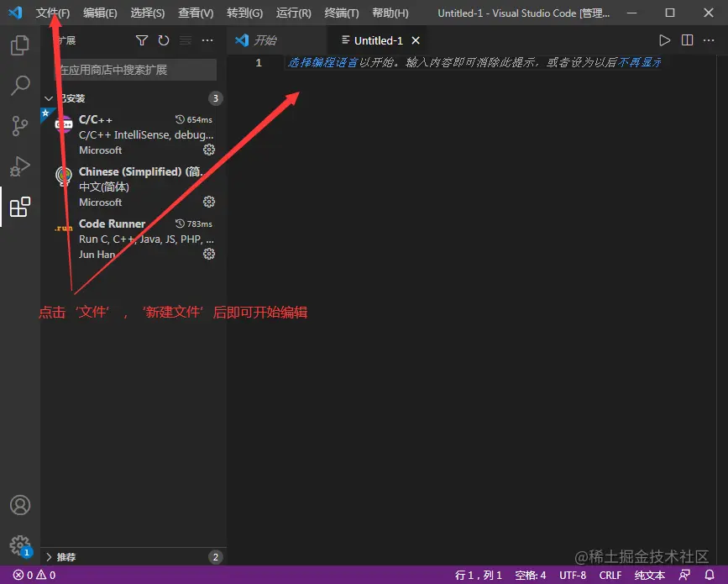This screenshot has width=728, height=584.
Task: Filter extensions using the funnel icon
Action: coord(142,40)
